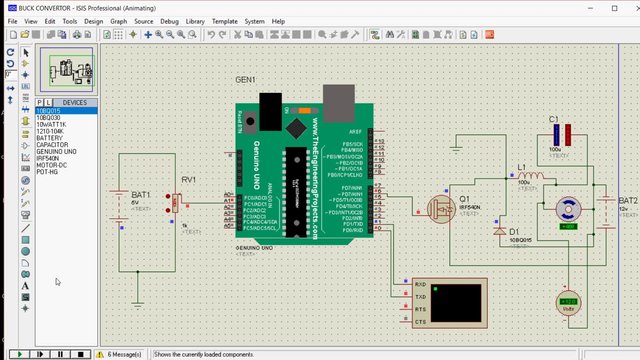Create a new design file

click(13, 35)
